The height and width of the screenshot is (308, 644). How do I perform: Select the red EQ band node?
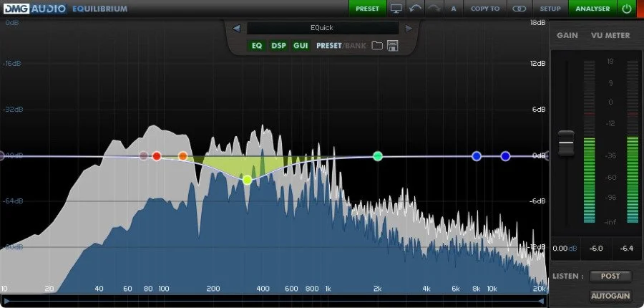(157, 156)
